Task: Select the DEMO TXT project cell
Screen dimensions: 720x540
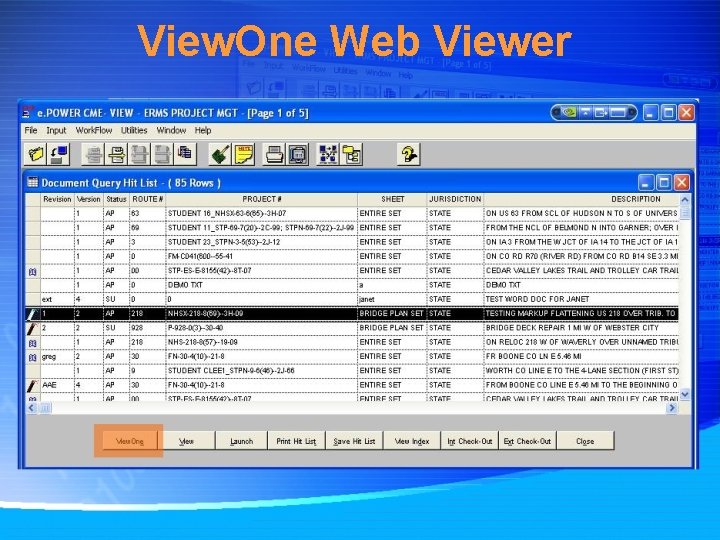Action: [261, 285]
